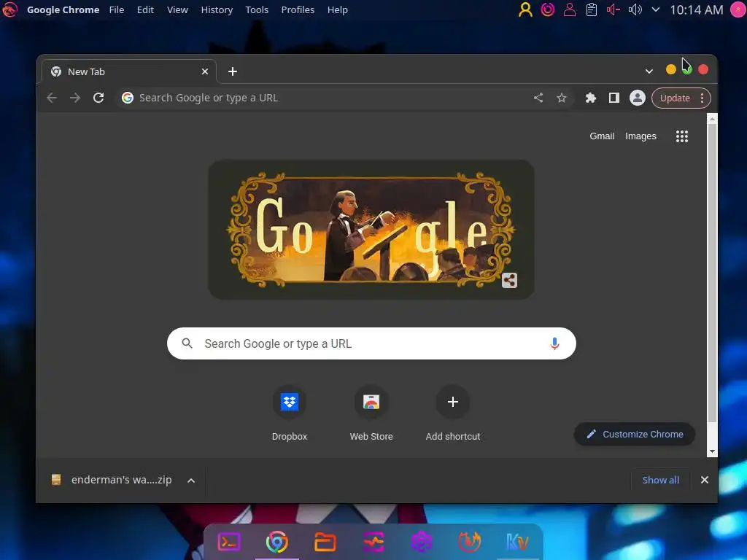
Task: Open the profile avatar in toolbar
Action: pyautogui.click(x=638, y=98)
